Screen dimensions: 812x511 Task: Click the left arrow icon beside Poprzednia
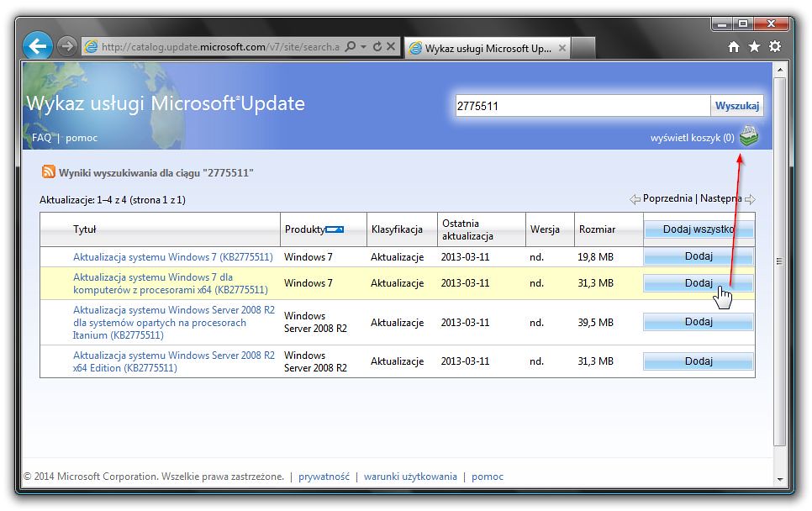point(635,199)
